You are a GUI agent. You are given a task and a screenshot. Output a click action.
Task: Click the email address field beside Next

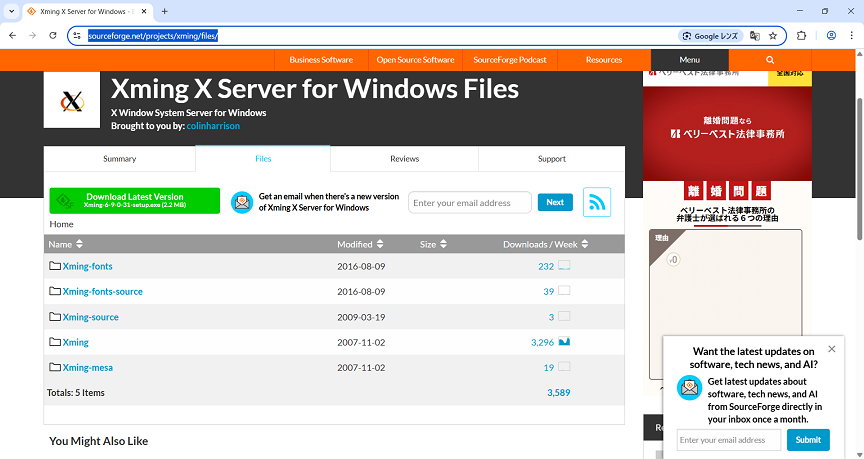coord(469,203)
